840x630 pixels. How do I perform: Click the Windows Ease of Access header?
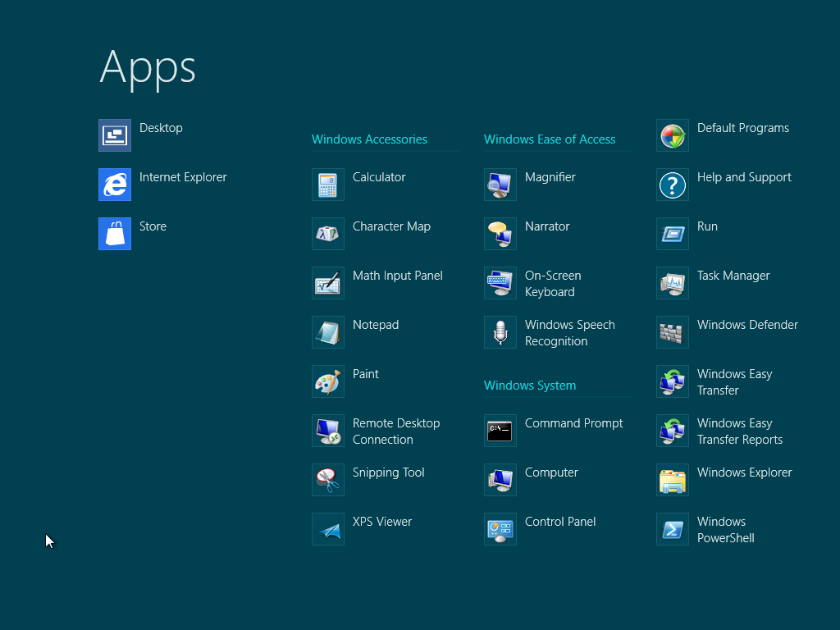550,139
